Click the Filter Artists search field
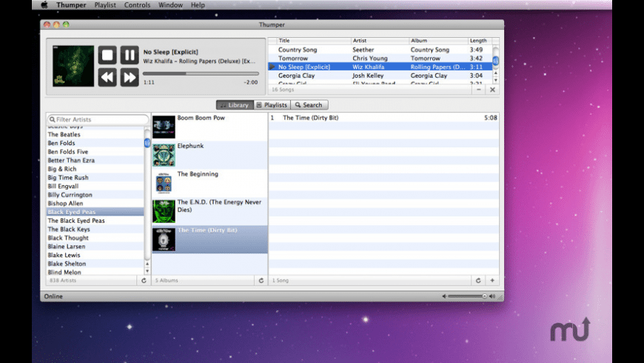 (98, 119)
